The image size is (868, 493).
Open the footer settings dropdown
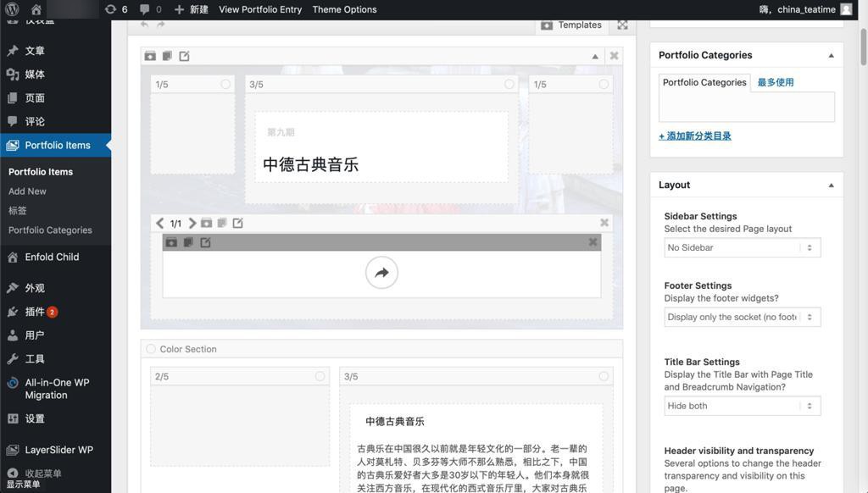(x=742, y=317)
